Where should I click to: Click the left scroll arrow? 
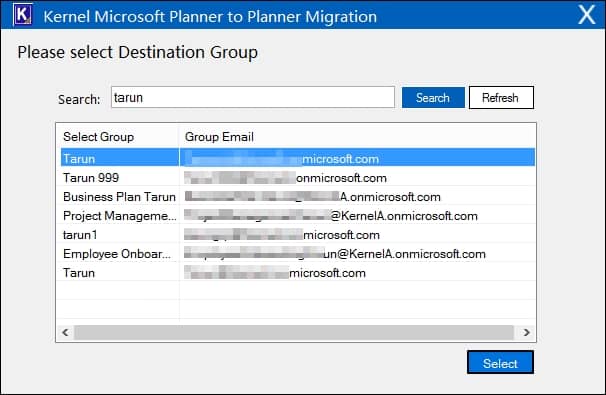(x=66, y=332)
